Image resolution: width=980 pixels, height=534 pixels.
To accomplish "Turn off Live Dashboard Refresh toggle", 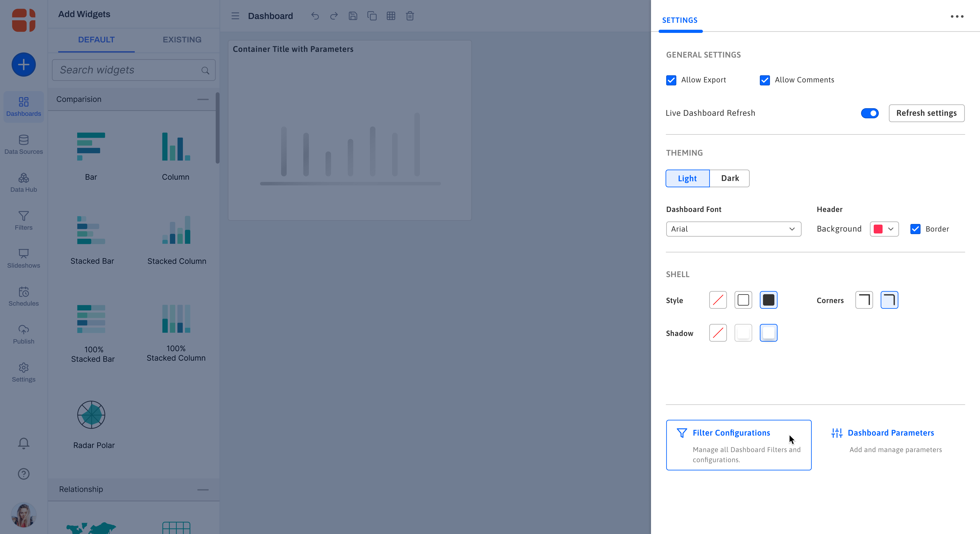I will 870,113.
